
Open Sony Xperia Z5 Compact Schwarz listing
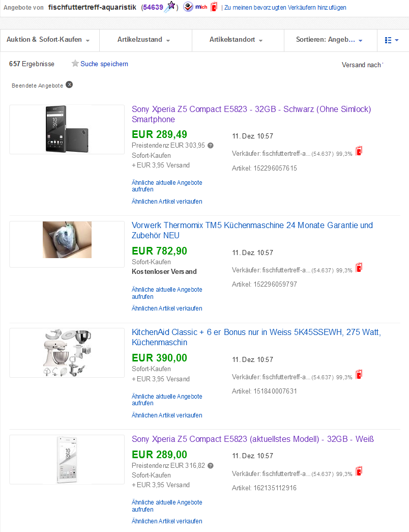251,115
